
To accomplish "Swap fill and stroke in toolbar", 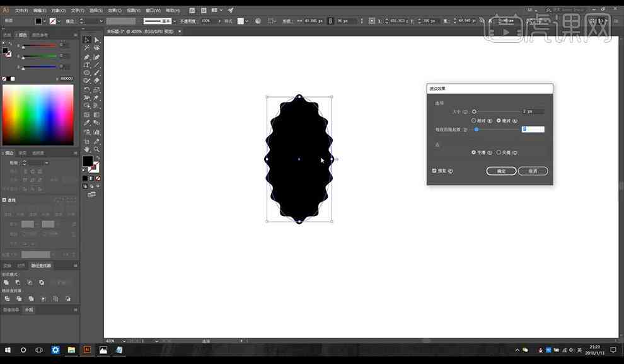I will click(x=98, y=158).
